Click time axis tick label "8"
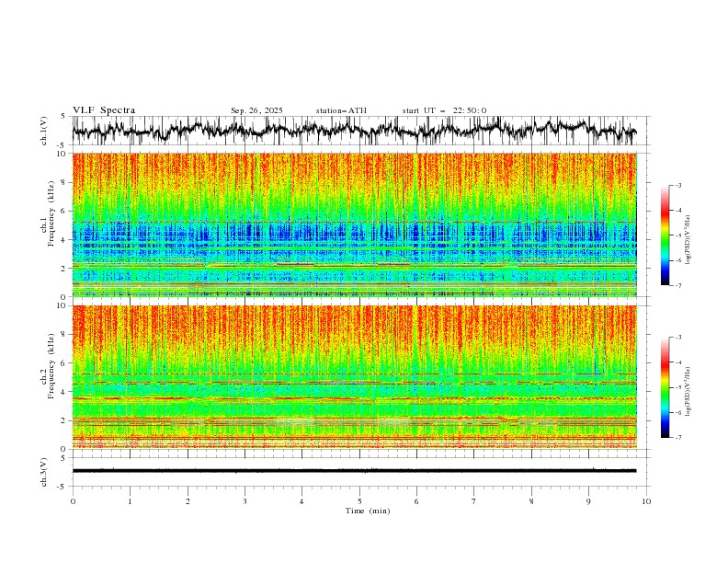The image size is (728, 563). 531,501
